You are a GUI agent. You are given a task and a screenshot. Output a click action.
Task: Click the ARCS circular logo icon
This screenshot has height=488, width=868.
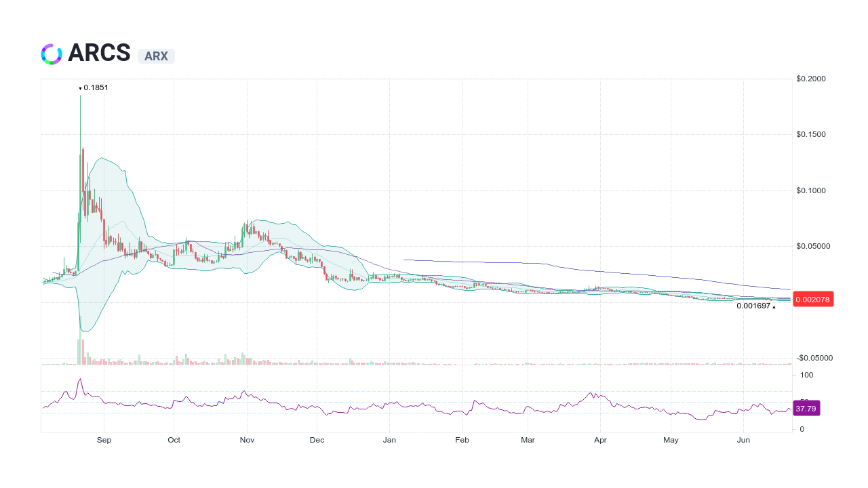click(x=51, y=53)
